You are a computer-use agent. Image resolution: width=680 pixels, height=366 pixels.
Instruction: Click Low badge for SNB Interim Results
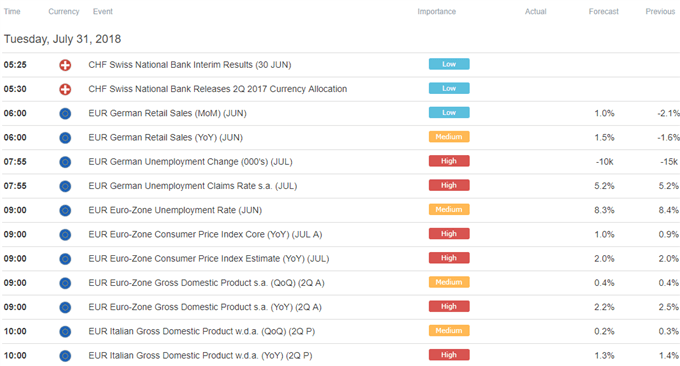(x=449, y=64)
